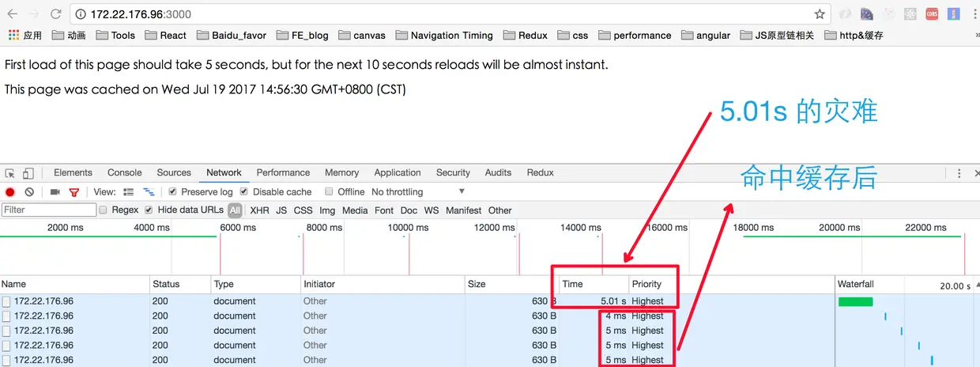The width and height of the screenshot is (980, 367).
Task: Filter requests by XHR type
Action: click(259, 210)
